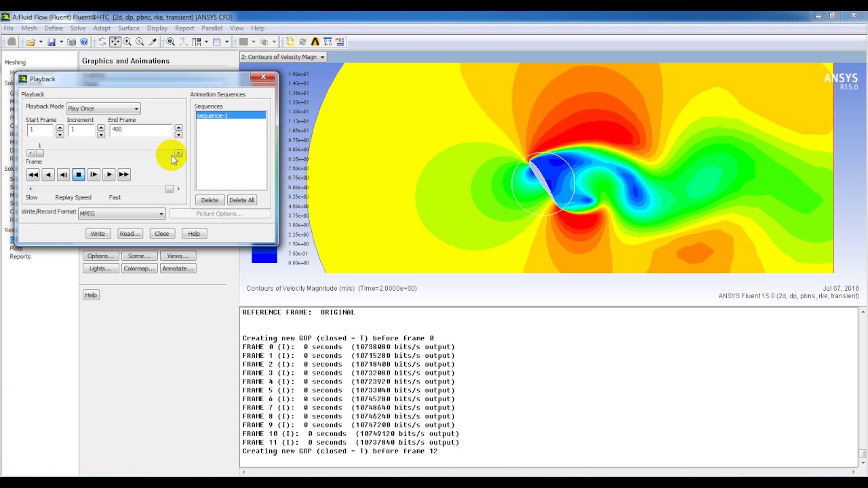Click the graphics window layout icon
Viewport: 868px width, 488px height.
[217, 42]
